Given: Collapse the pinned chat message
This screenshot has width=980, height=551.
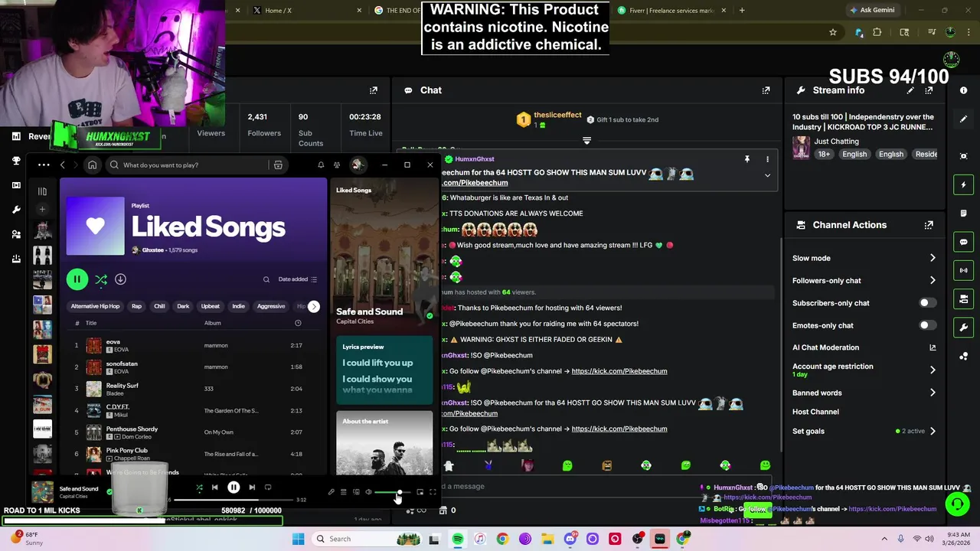Looking at the screenshot, I should point(767,175).
